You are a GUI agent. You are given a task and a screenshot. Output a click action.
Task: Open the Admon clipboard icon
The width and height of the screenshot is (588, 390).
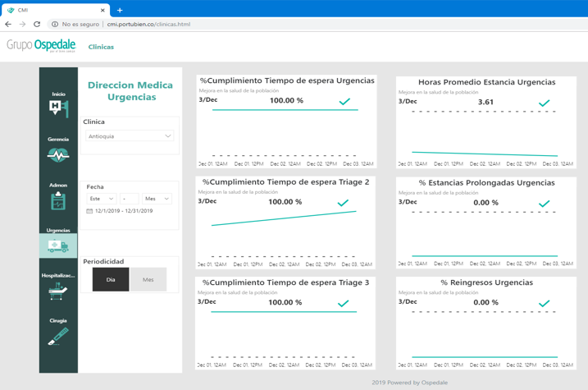click(58, 200)
